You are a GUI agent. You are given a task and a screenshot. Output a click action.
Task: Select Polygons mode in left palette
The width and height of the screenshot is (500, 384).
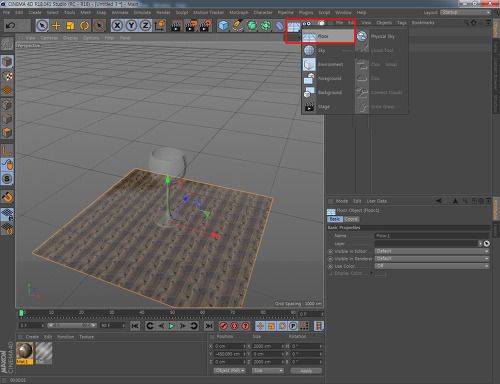pos(7,133)
